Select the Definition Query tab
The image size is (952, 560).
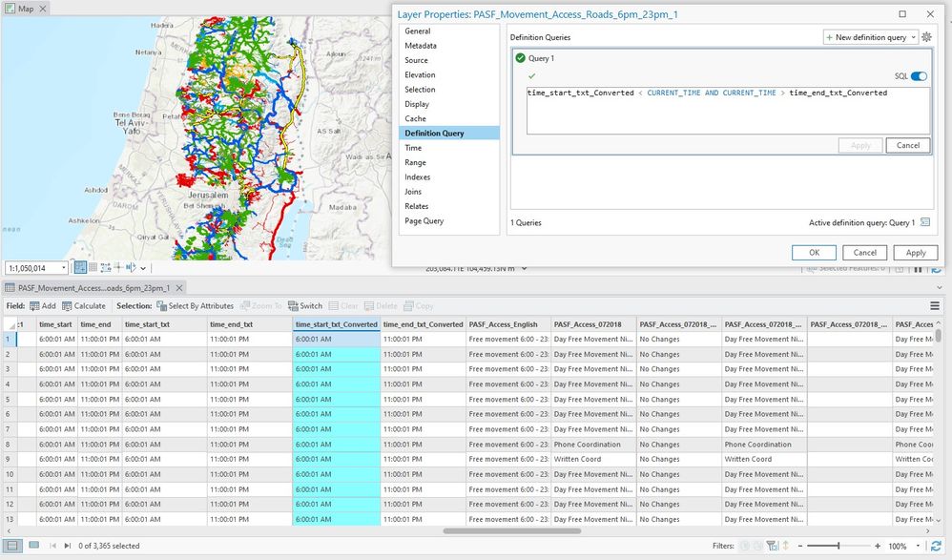434,134
